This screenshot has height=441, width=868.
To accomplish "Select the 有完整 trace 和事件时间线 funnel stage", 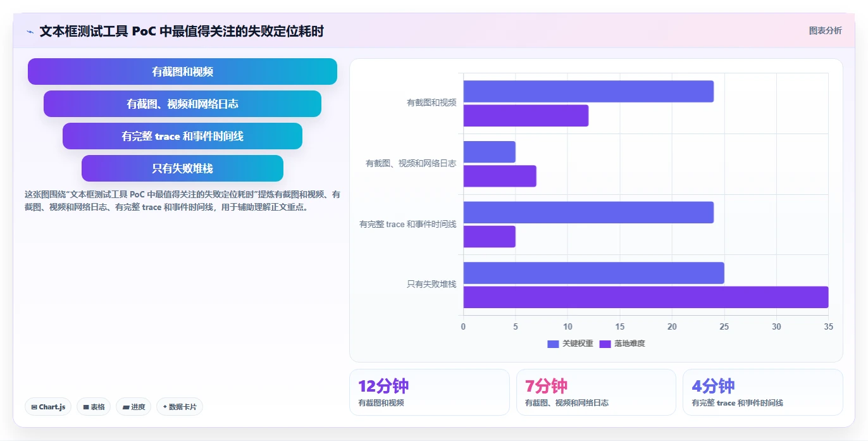I will [x=182, y=136].
